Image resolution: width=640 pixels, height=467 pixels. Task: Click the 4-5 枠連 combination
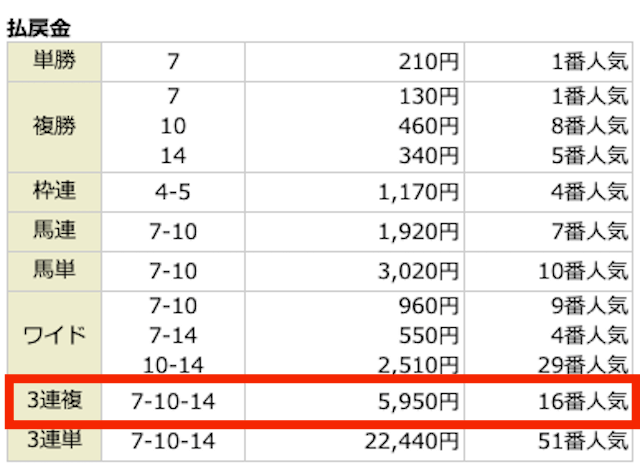(173, 192)
